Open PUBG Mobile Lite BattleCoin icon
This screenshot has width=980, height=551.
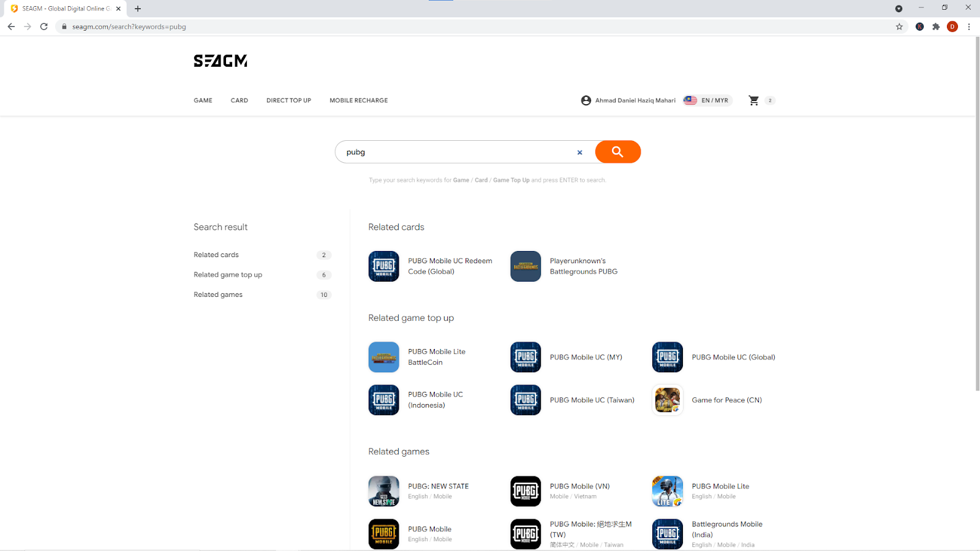coord(383,357)
